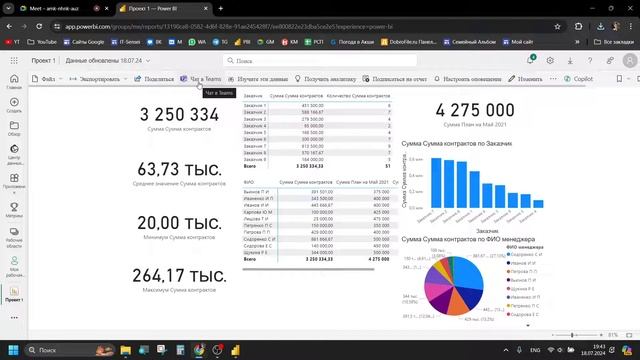This screenshot has height=360, width=640.
Task: Open the Power BI settings gear
Action: [550, 60]
